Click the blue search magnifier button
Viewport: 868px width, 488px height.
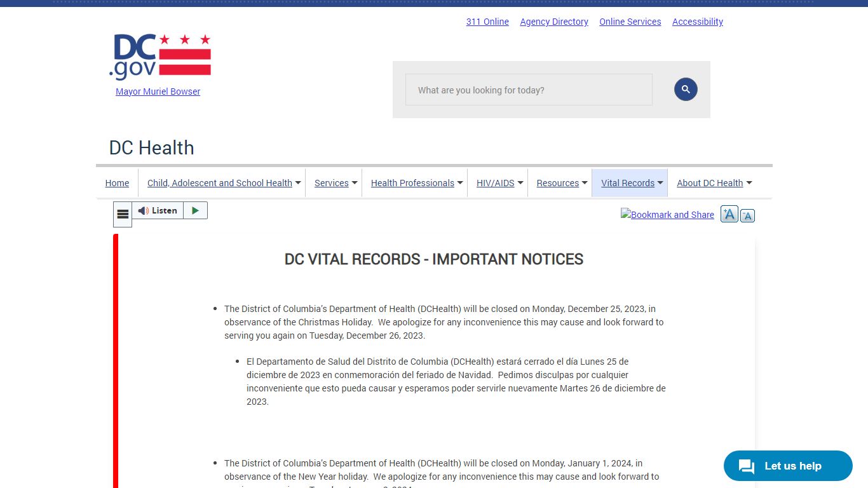click(686, 90)
